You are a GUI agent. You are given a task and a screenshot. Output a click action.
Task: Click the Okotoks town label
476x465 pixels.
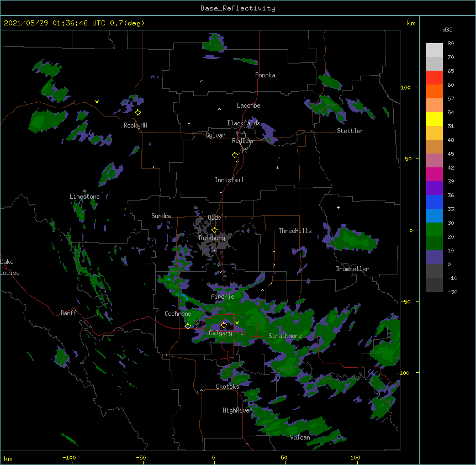point(228,387)
